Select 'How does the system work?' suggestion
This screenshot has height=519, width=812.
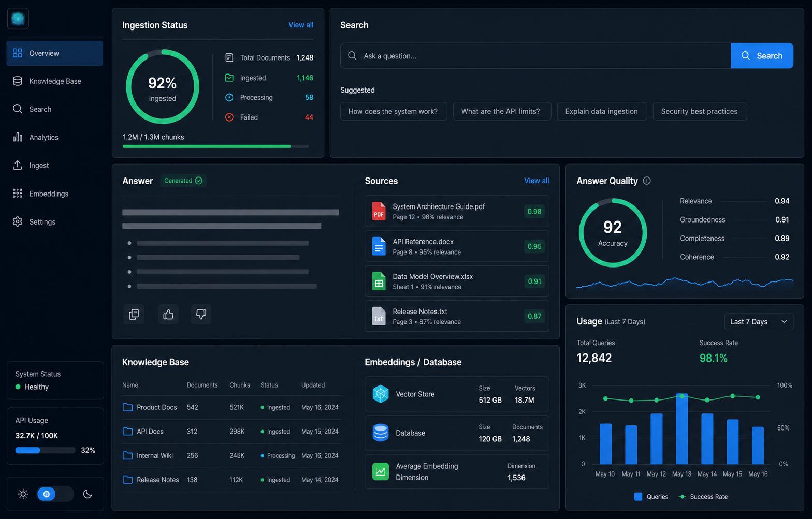(393, 111)
